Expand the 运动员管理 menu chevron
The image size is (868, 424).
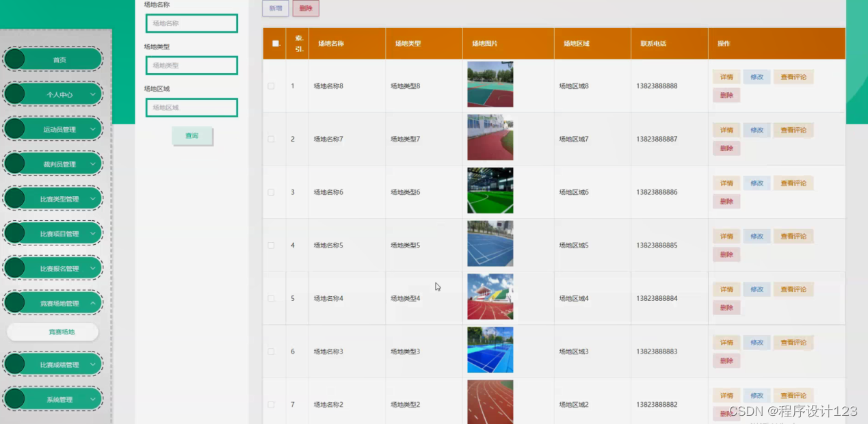92,129
